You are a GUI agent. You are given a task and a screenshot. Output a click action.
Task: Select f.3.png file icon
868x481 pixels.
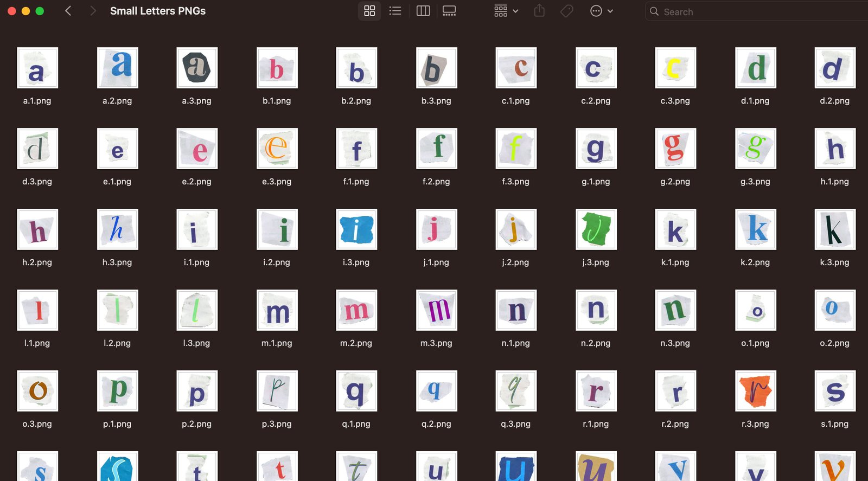click(516, 149)
